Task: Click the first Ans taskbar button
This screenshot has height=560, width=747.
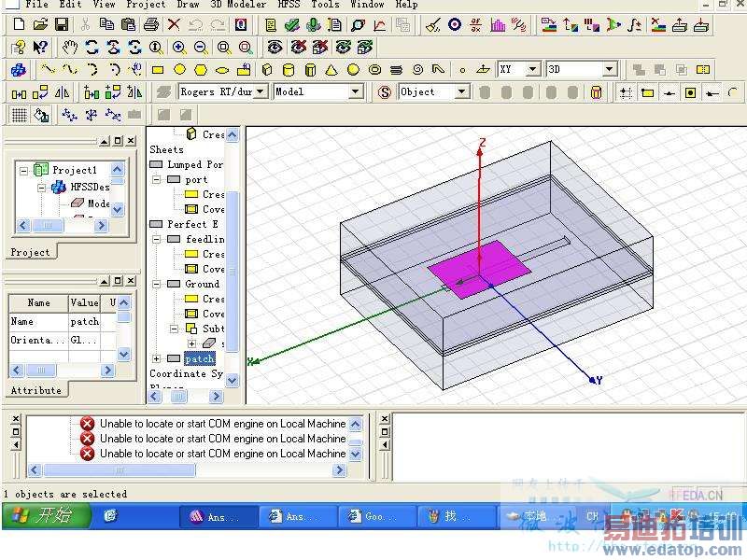Action: [x=218, y=517]
